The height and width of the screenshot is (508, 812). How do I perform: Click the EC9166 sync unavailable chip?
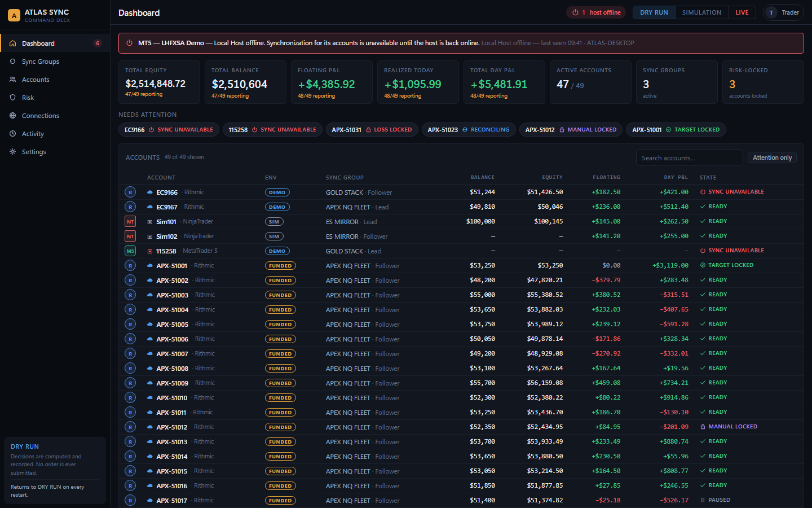coord(169,130)
